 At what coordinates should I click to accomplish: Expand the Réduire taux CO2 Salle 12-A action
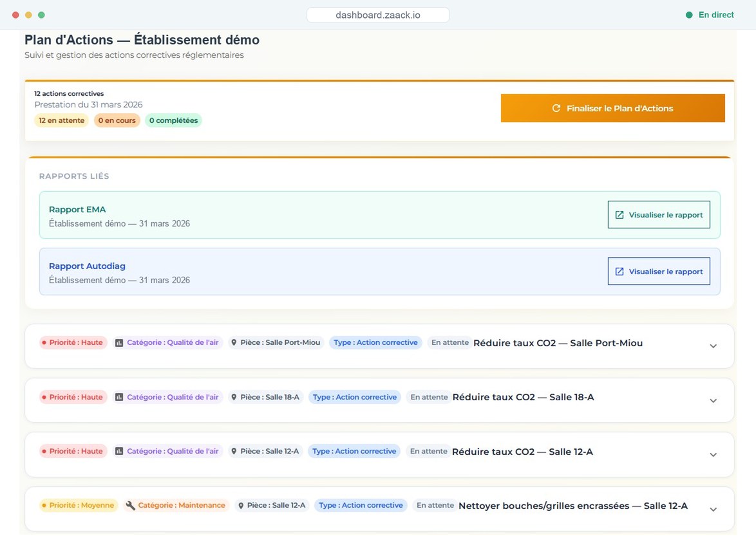tap(713, 455)
